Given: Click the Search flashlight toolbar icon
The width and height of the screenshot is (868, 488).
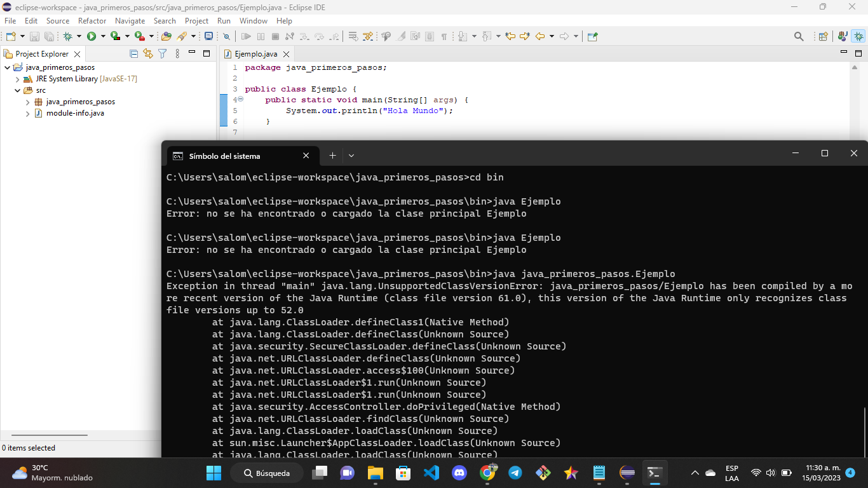Looking at the screenshot, I should coord(182,36).
